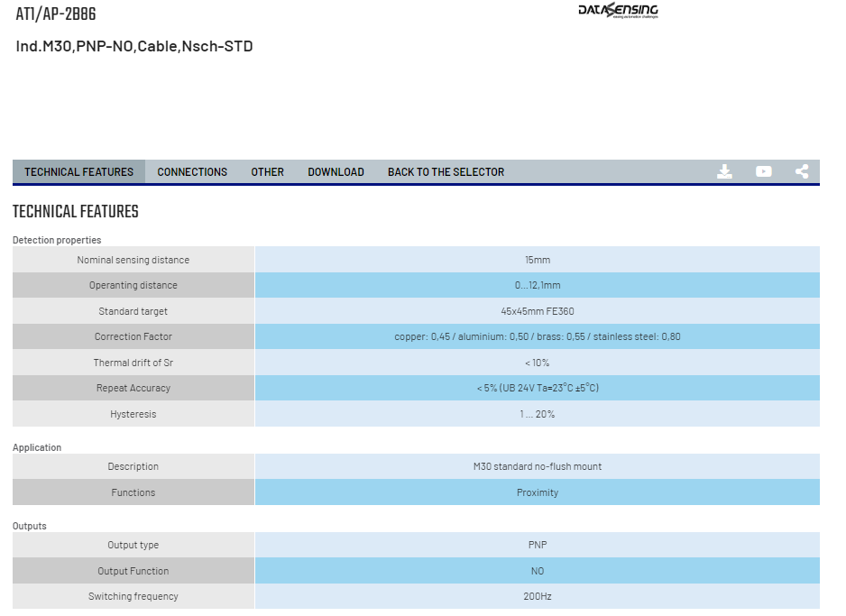Select the Technical Features tab
Viewport: 846px width, 616px height.
click(x=78, y=172)
